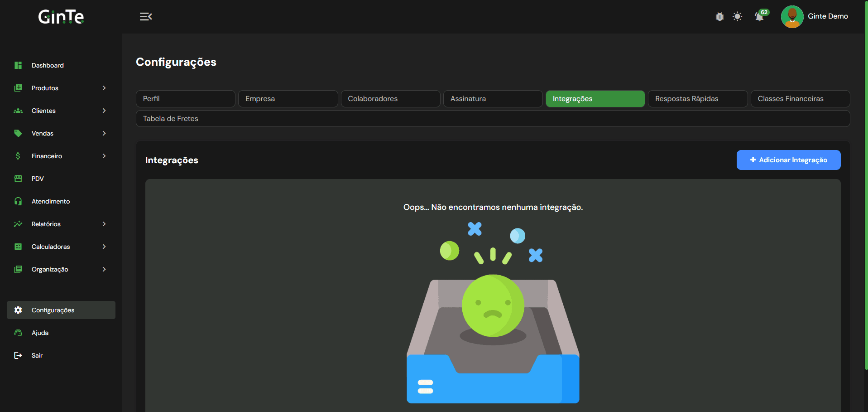Click the Relatórios chart icon

pos(18,224)
